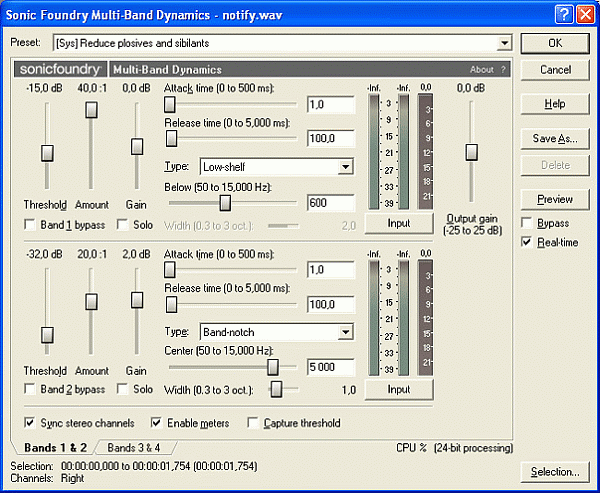
Task: Switch to the Bands 3 & 4 tab
Action: 134,447
